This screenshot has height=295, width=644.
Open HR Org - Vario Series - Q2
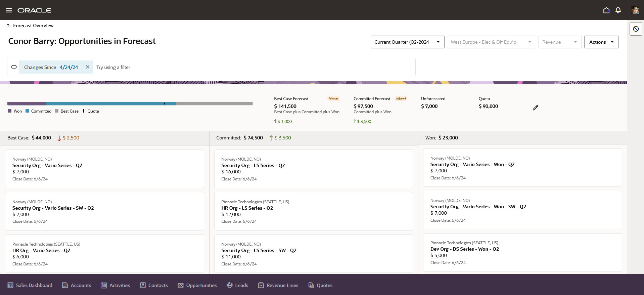coord(41,250)
